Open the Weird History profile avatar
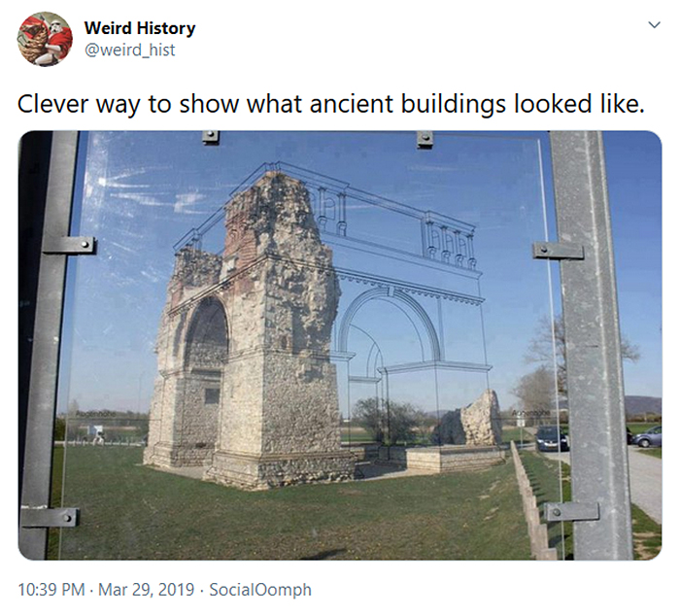The image size is (680, 616). [45, 39]
